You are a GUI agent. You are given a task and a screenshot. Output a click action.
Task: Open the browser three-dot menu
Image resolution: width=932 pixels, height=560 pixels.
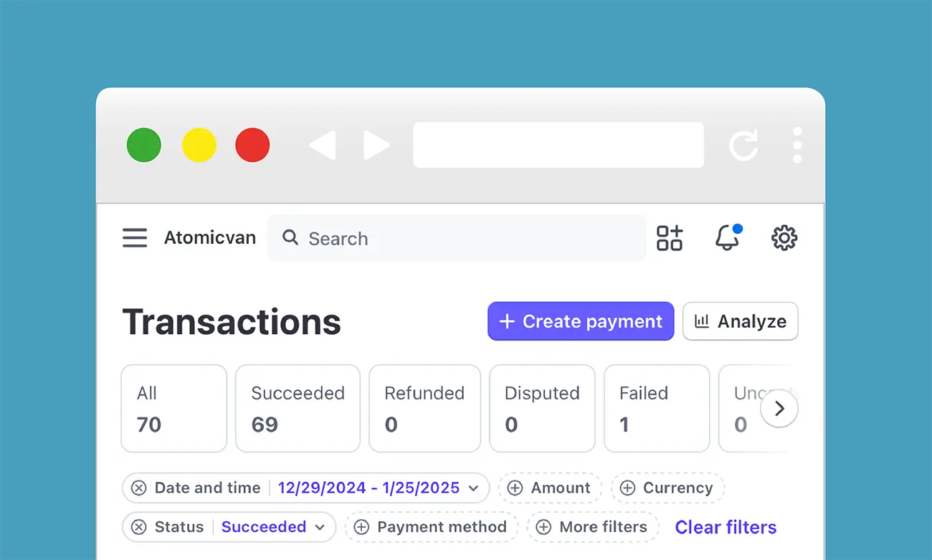(x=797, y=146)
